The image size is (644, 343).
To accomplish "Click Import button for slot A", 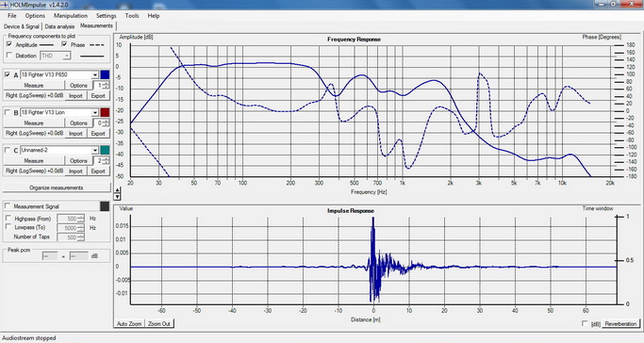I will (75, 95).
